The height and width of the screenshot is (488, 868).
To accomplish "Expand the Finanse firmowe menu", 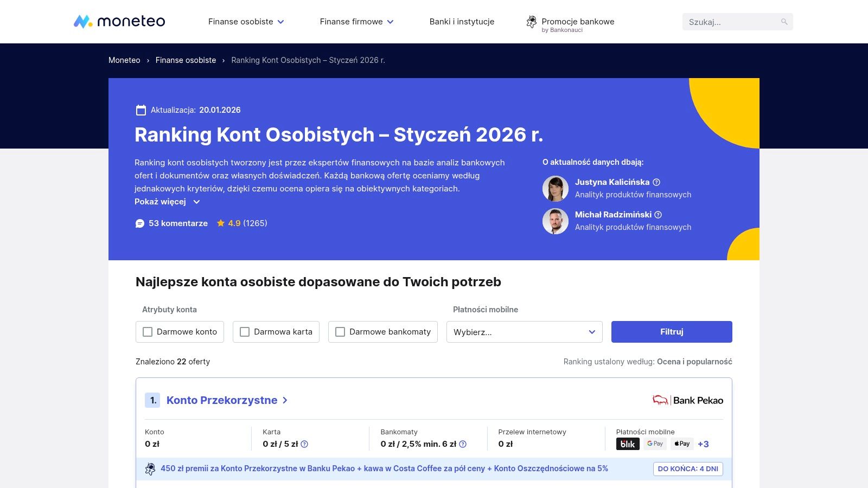I will [x=356, y=22].
